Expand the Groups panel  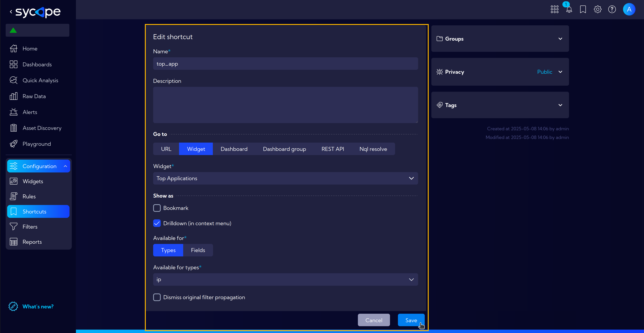click(560, 39)
